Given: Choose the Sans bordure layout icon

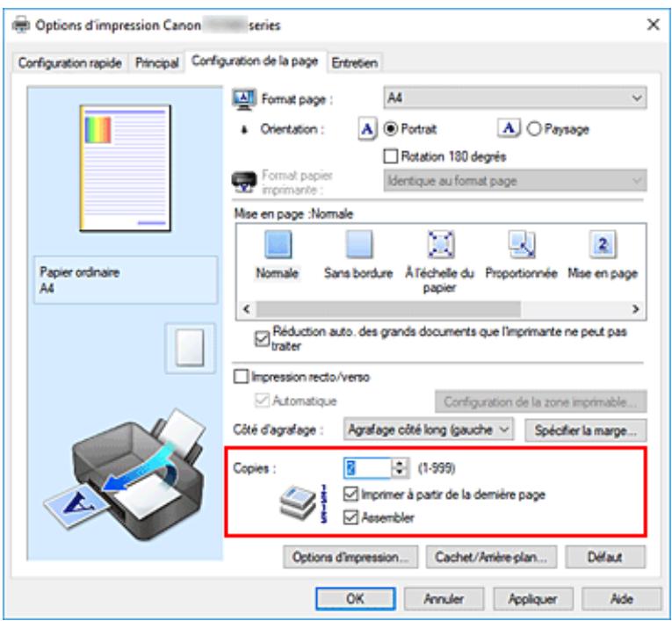Looking at the screenshot, I should (358, 244).
